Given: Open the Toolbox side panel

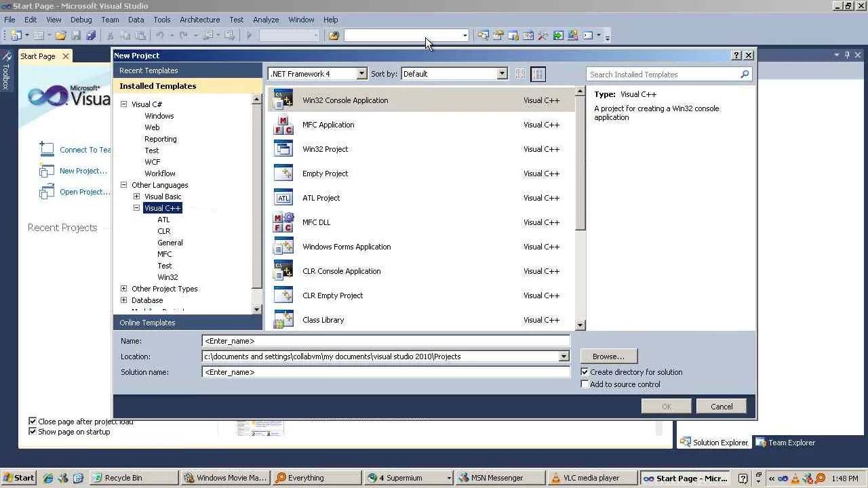Looking at the screenshot, I should (5, 70).
